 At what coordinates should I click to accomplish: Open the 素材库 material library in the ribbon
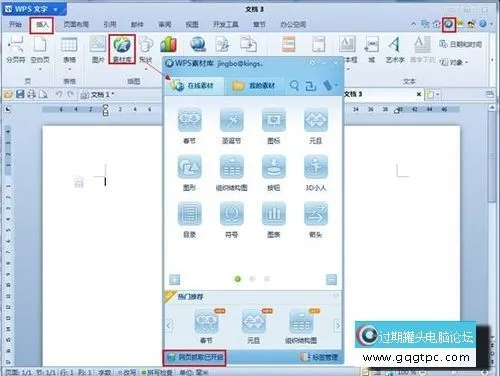(122, 49)
